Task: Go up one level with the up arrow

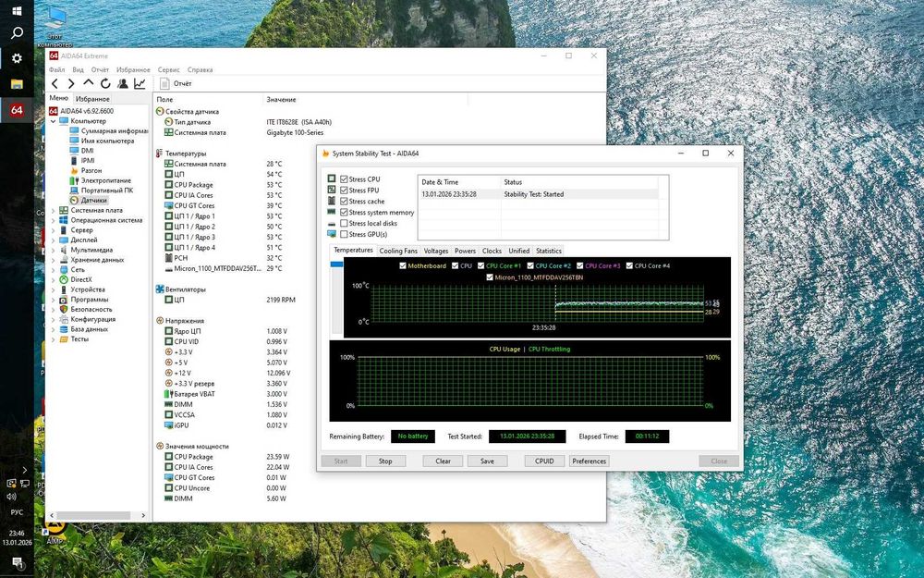Action: click(89, 83)
